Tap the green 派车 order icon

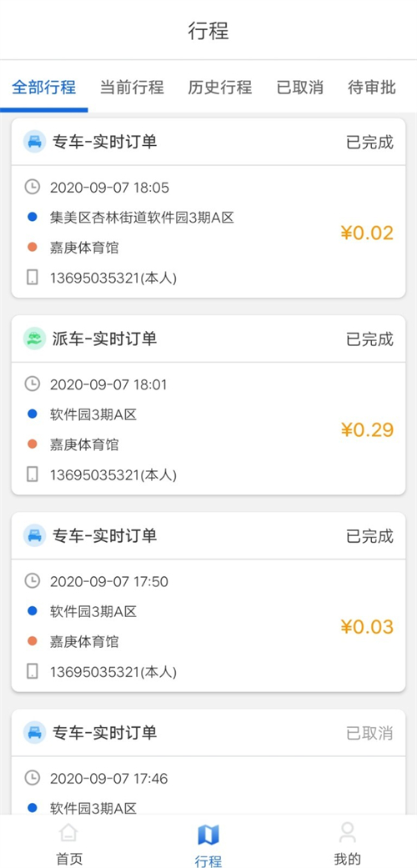(34, 339)
